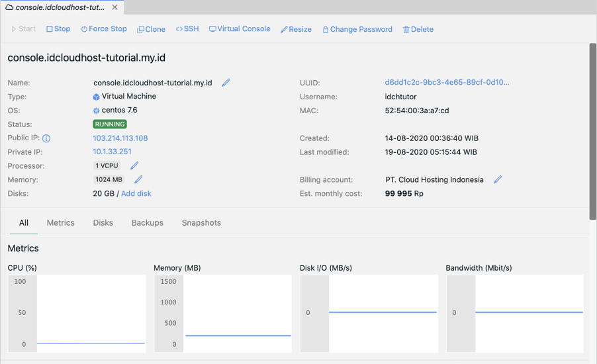Click the Virtual Machine cube icon
The width and height of the screenshot is (597, 364).
pos(96,97)
